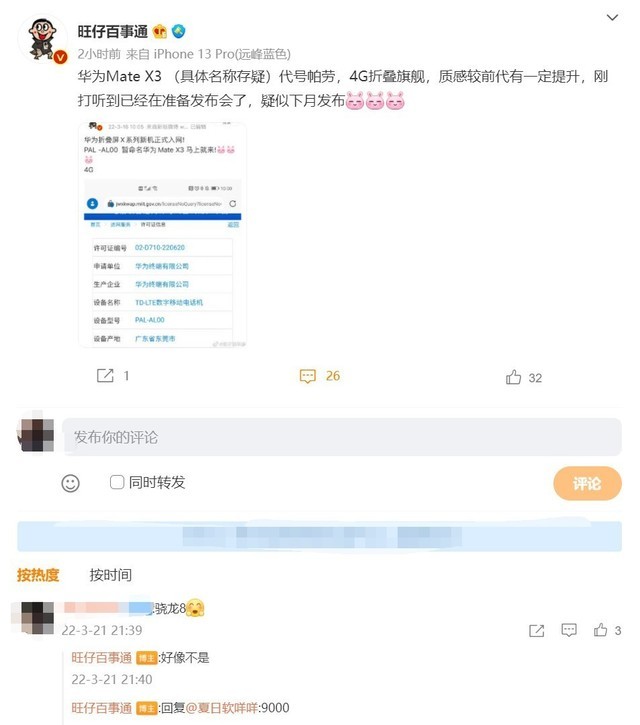Click the blurred blue notice banner
640x725 pixels.
click(320, 536)
